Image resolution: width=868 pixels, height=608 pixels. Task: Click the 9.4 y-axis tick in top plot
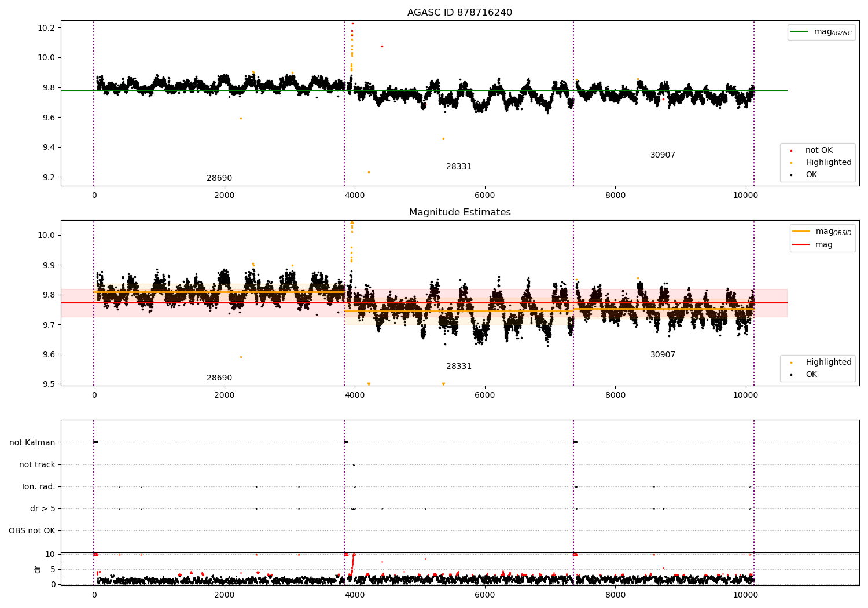tap(49, 147)
